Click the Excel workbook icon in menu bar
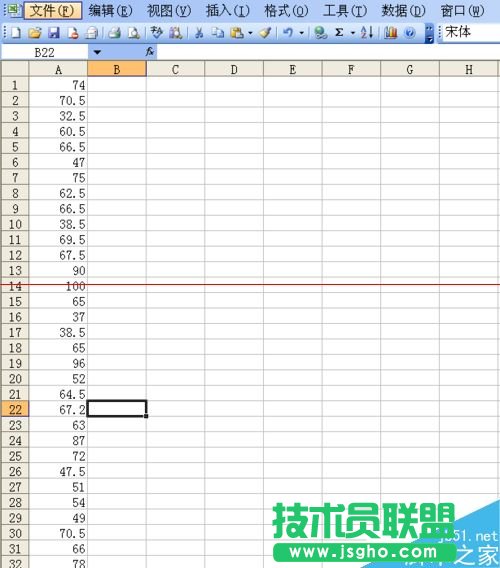500x568 pixels. 13,10
